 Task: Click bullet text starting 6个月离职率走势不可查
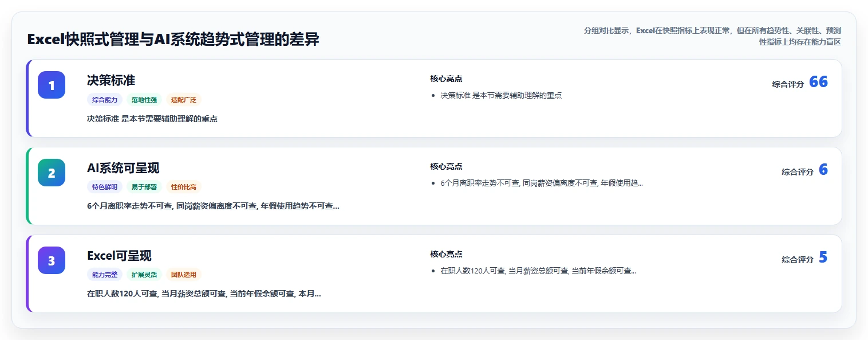[x=542, y=183]
